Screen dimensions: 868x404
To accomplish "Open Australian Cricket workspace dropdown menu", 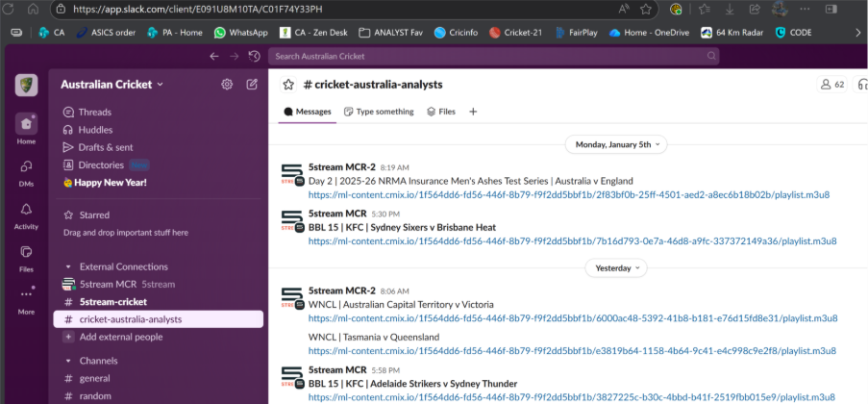I will tap(112, 85).
